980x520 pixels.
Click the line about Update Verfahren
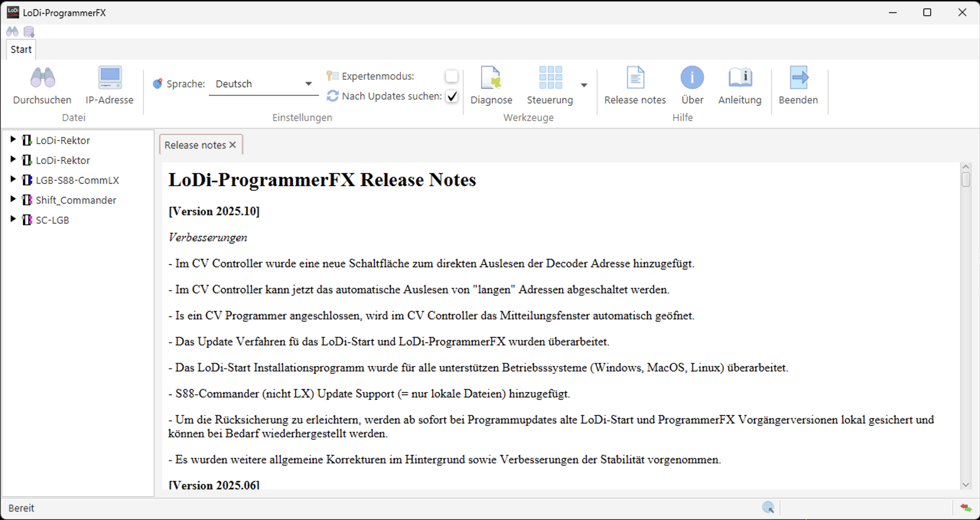tap(389, 342)
